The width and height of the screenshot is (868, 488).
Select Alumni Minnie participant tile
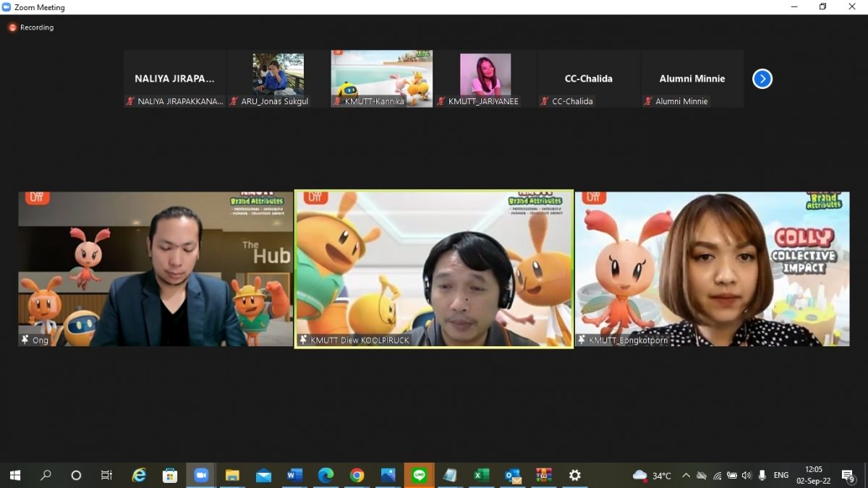pos(692,79)
